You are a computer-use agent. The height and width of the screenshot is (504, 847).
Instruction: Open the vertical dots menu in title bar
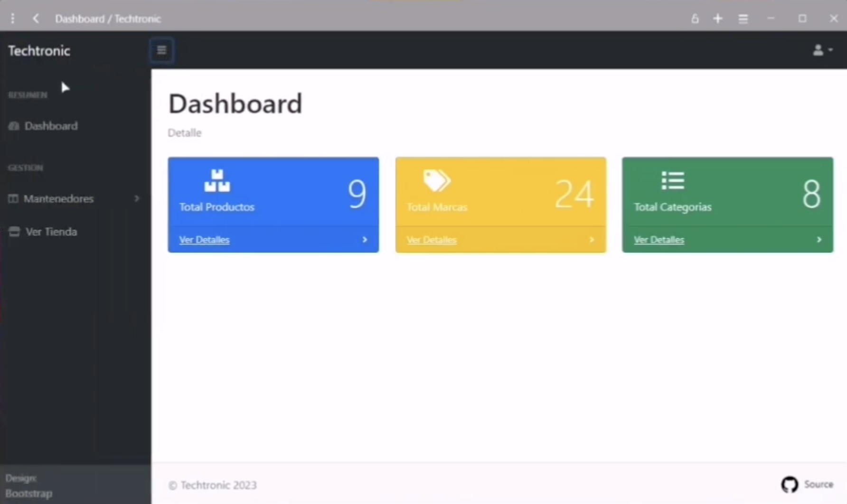click(13, 19)
